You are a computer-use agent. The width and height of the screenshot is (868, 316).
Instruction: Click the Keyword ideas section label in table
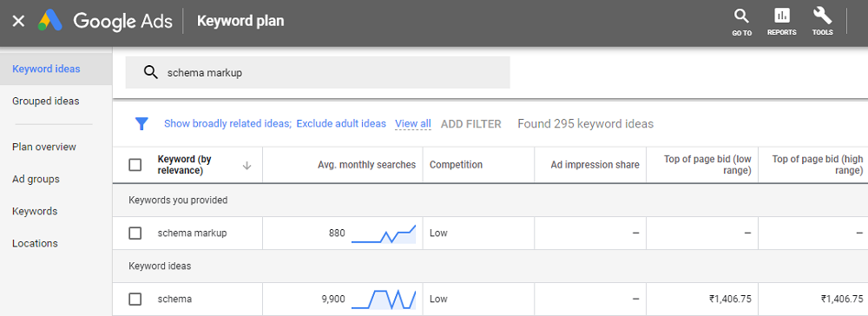coord(160,266)
